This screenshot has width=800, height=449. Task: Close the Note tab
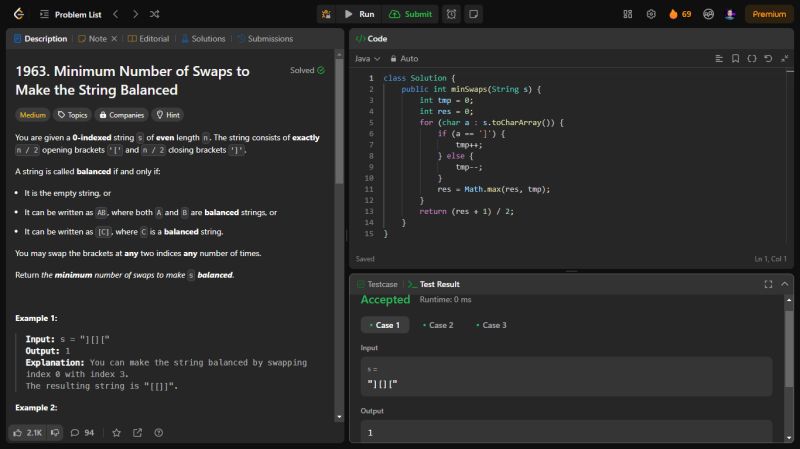(x=114, y=39)
